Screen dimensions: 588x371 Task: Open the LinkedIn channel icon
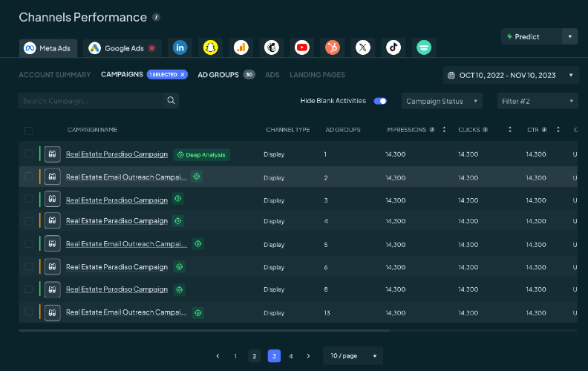pos(180,47)
